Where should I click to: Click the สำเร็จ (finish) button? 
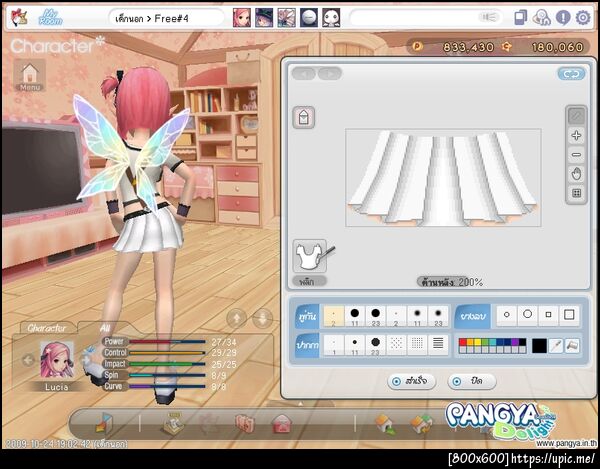pos(412,381)
